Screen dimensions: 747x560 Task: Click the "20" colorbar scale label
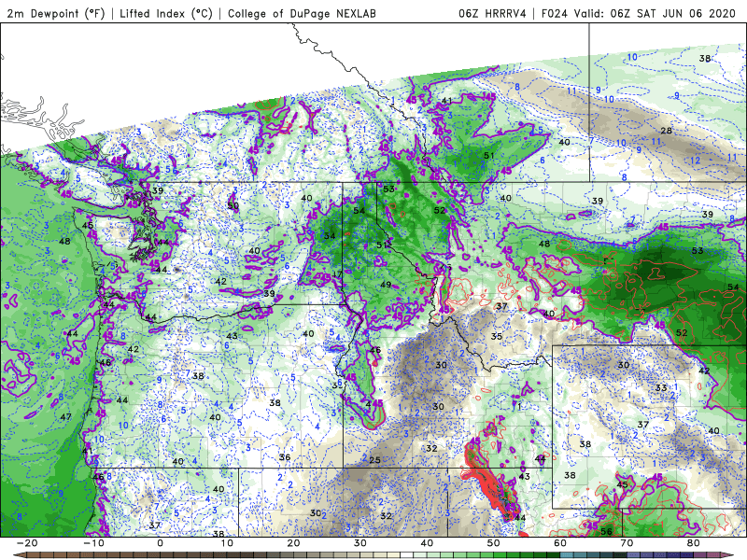pyautogui.click(x=293, y=543)
